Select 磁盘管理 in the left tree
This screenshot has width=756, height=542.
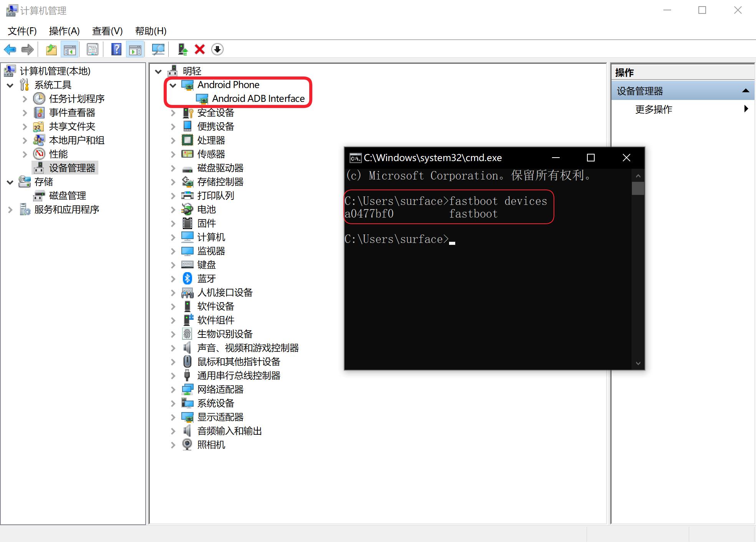[x=67, y=196]
